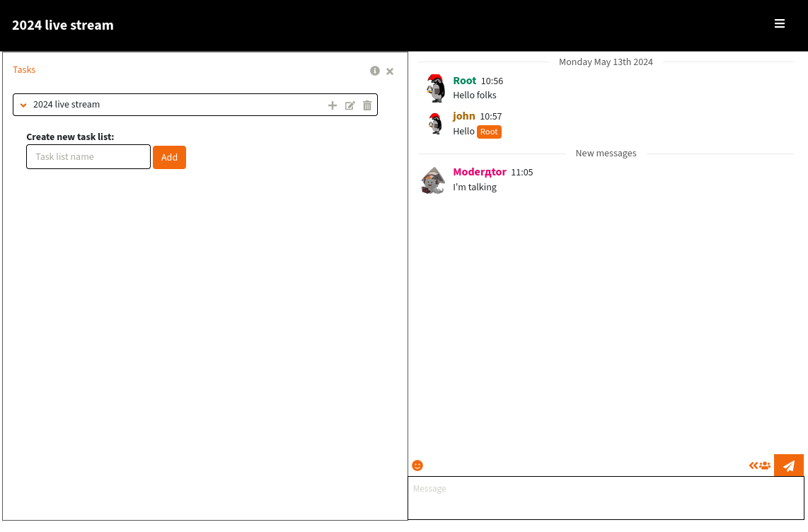Focus the Message text area
The width and height of the screenshot is (808, 532).
click(x=606, y=498)
